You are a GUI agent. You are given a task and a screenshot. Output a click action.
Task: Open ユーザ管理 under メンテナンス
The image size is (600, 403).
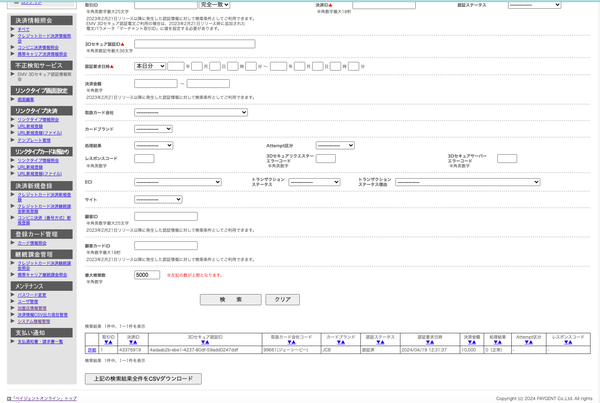coord(28,302)
